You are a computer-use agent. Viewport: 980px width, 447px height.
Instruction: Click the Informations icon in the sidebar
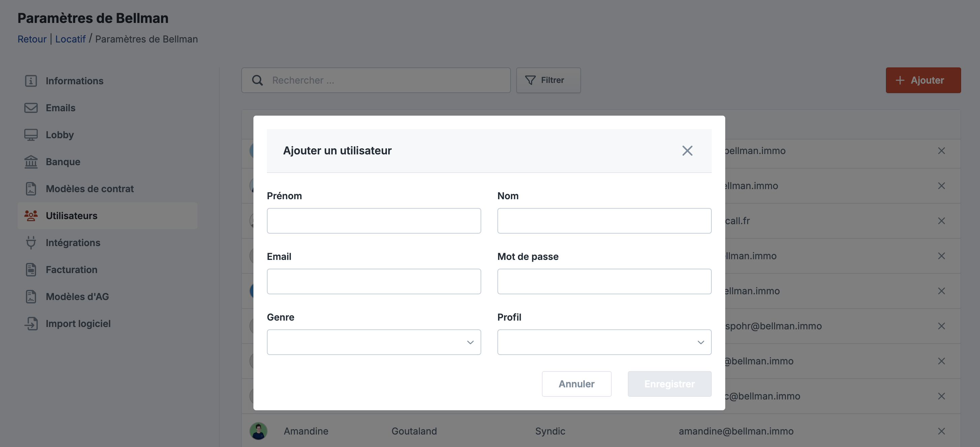(31, 81)
